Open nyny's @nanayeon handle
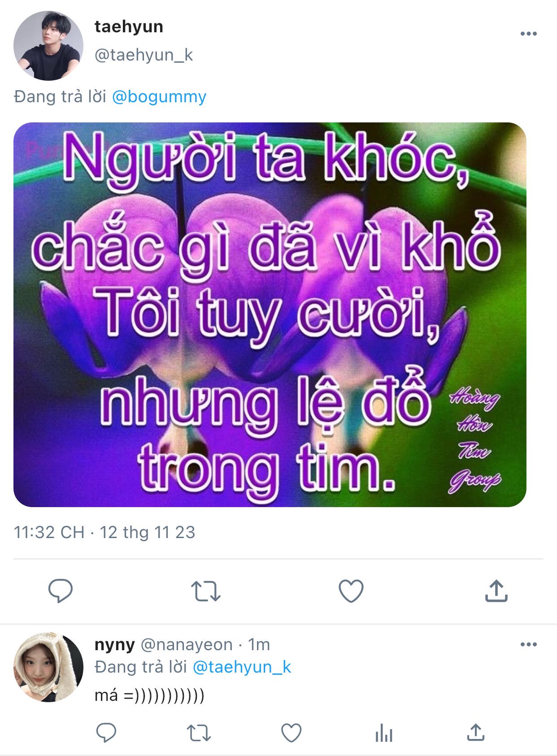Viewport: 557px width, 756px height. pyautogui.click(x=187, y=644)
